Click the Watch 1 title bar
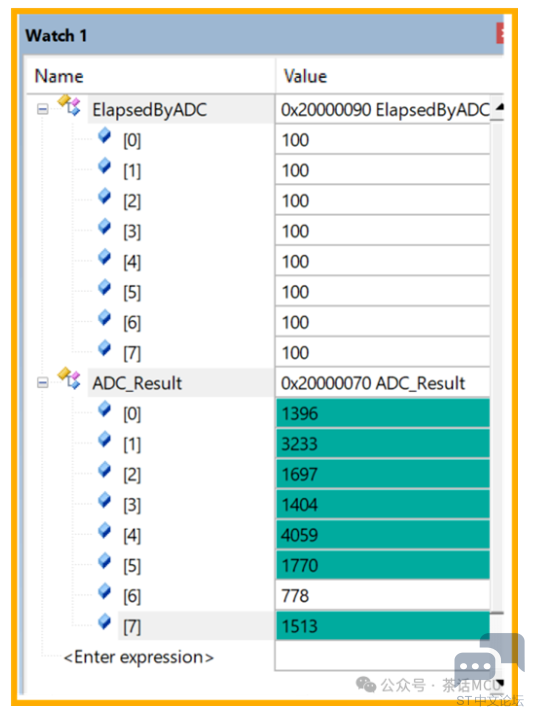 point(260,35)
